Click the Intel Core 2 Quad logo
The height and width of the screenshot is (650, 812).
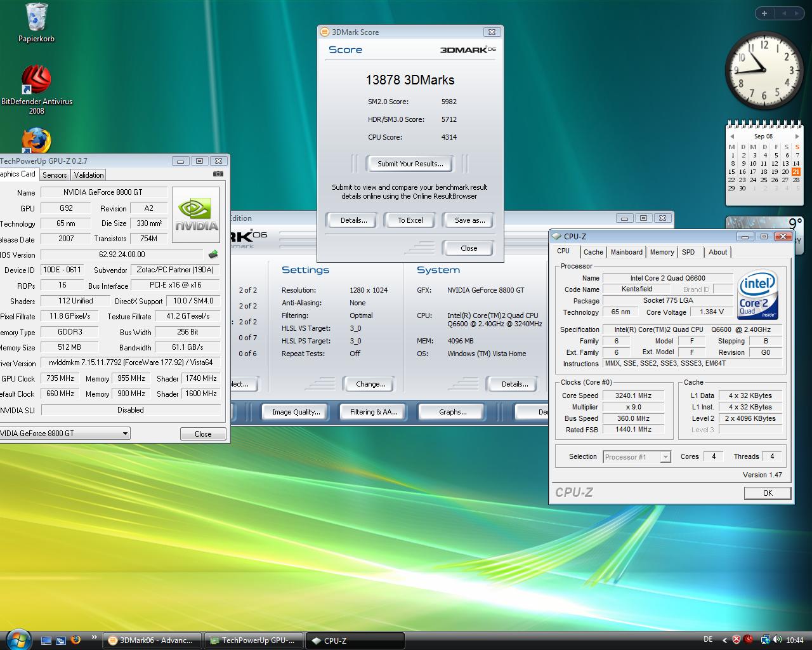point(758,296)
